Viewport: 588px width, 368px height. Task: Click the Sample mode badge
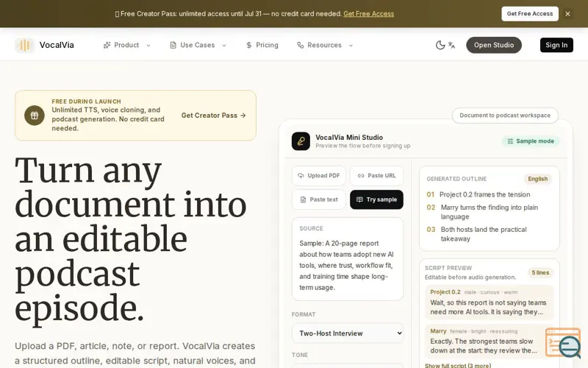531,141
